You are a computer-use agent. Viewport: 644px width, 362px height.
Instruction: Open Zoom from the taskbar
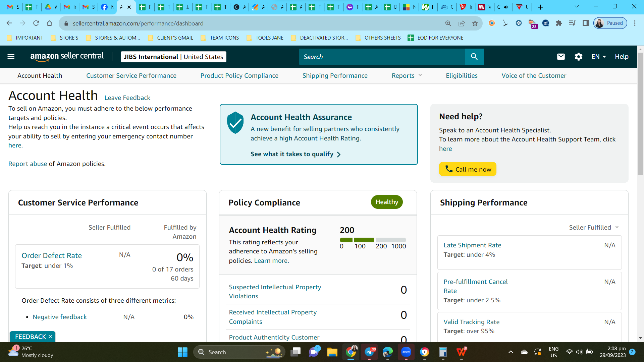pos(406,352)
